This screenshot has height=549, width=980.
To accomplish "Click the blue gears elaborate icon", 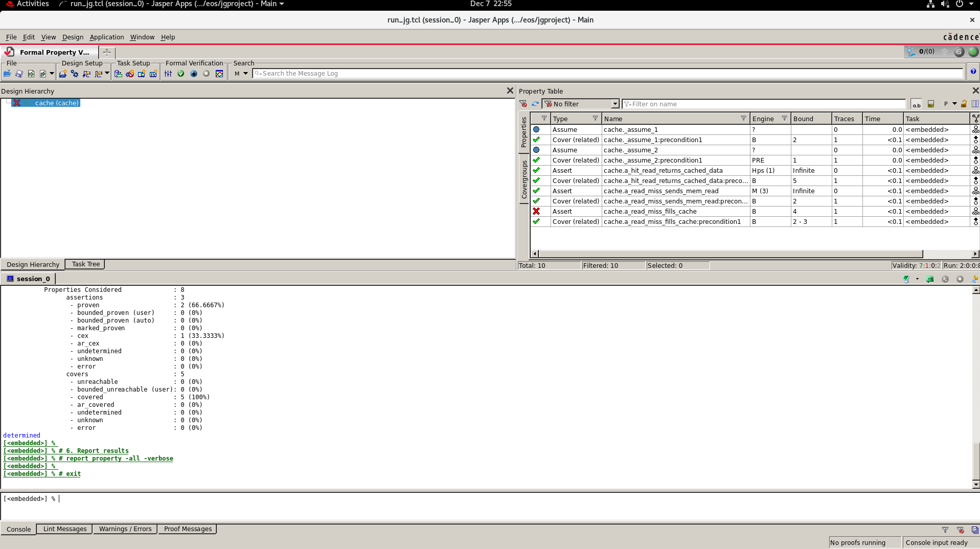I will 75,74.
